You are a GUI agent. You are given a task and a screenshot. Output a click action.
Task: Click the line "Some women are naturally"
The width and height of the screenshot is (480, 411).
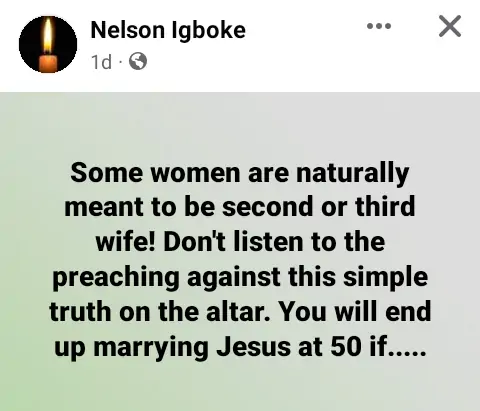pos(240,173)
